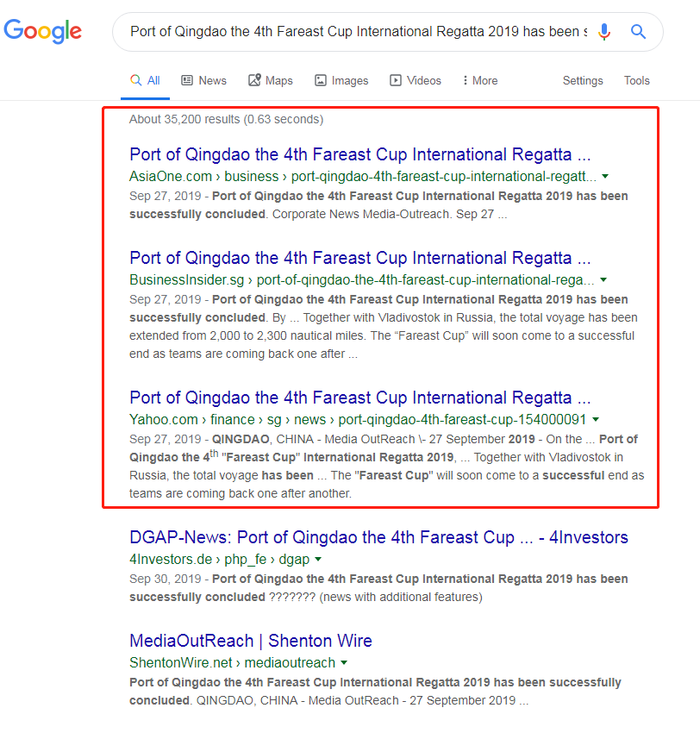Click the Google logo

coord(43,31)
